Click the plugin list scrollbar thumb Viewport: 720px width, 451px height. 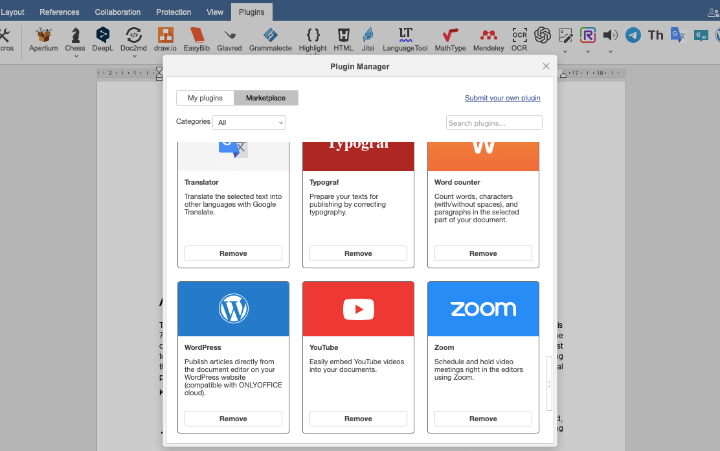[x=549, y=383]
